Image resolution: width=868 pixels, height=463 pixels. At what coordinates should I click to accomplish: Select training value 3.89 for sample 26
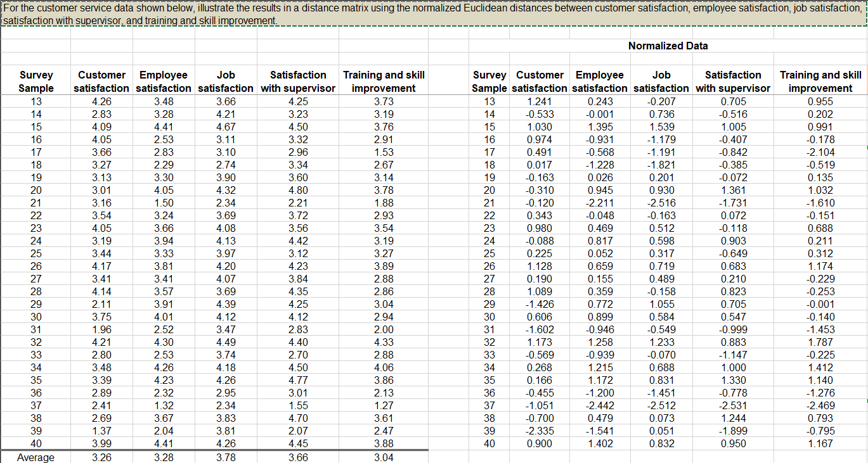[384, 266]
